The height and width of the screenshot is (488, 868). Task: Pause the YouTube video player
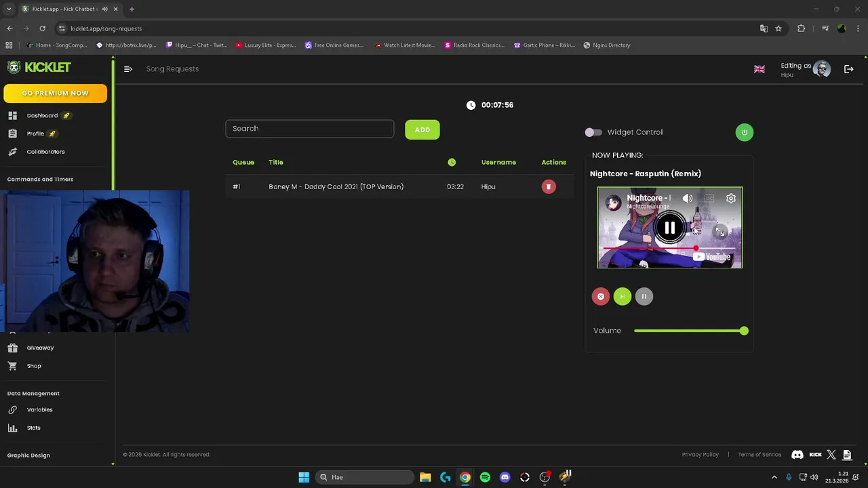669,228
